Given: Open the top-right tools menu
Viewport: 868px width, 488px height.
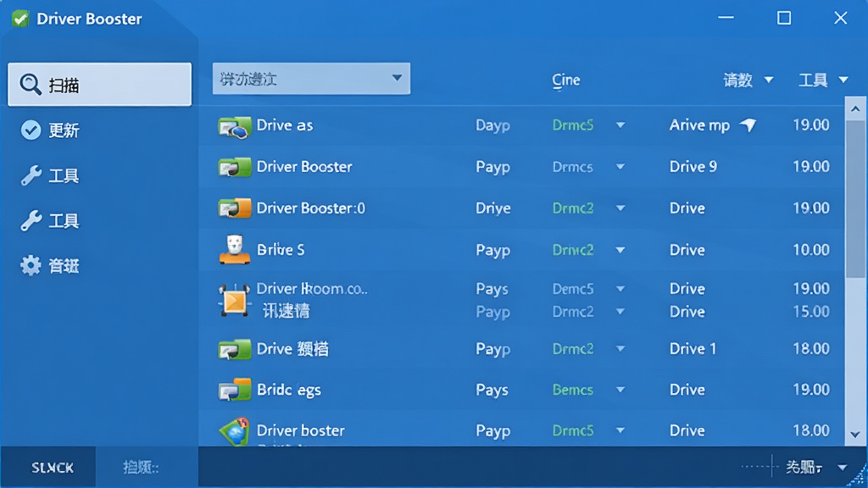Looking at the screenshot, I should point(823,80).
